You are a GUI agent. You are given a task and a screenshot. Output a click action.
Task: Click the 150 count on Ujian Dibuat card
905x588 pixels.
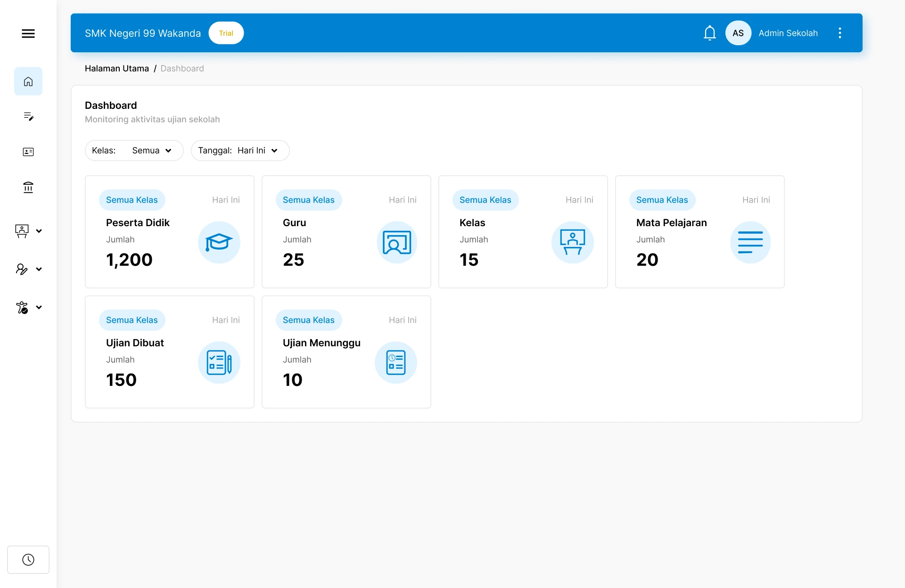point(121,380)
